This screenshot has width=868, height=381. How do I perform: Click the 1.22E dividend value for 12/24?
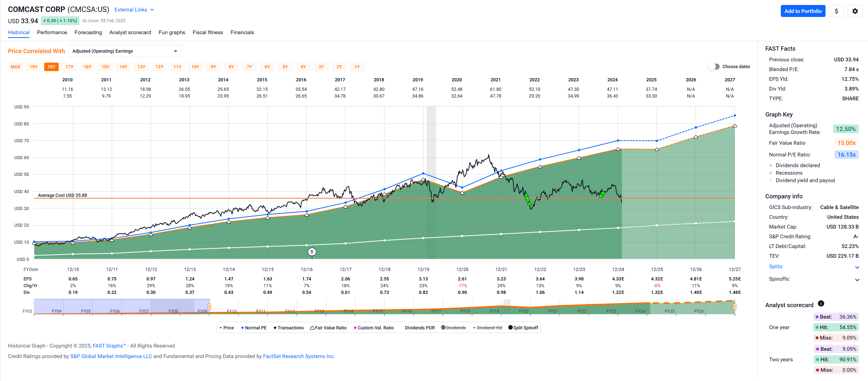(618, 292)
